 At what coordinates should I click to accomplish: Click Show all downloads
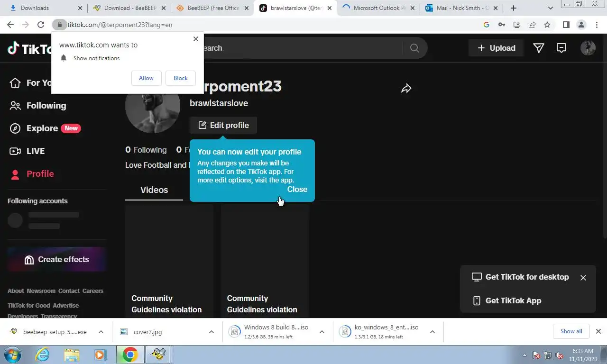coord(571,331)
